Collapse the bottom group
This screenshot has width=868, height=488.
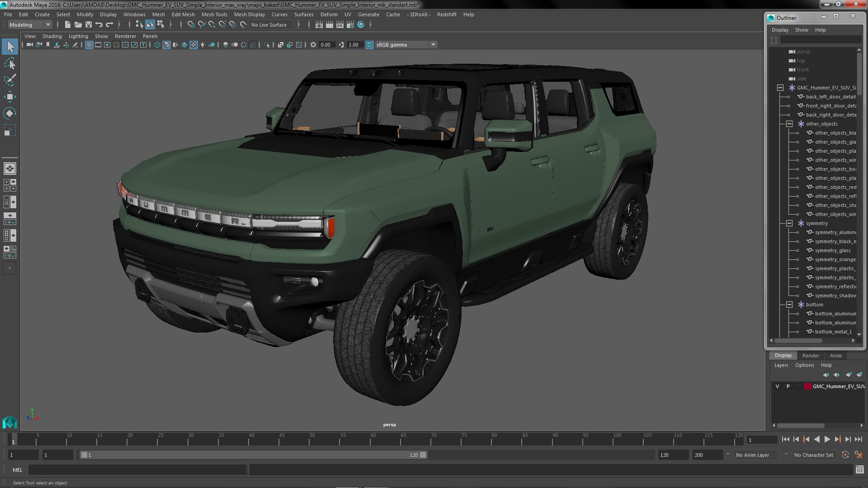789,305
